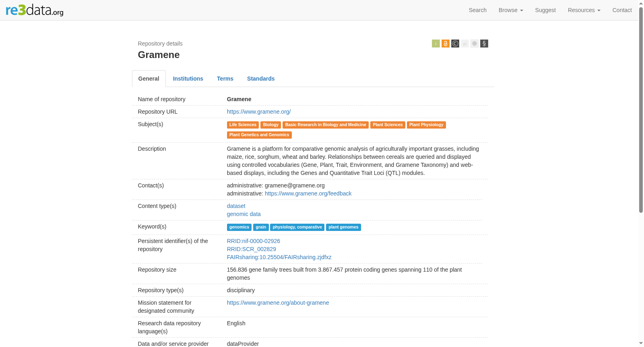Click the genomics keyword tag
Viewport: 644px width, 347px height.
coord(239,227)
